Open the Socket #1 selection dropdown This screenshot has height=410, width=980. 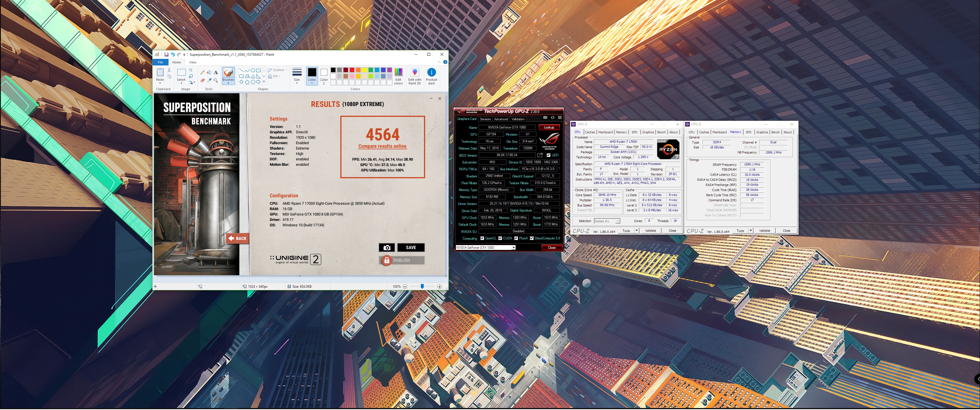618,221
